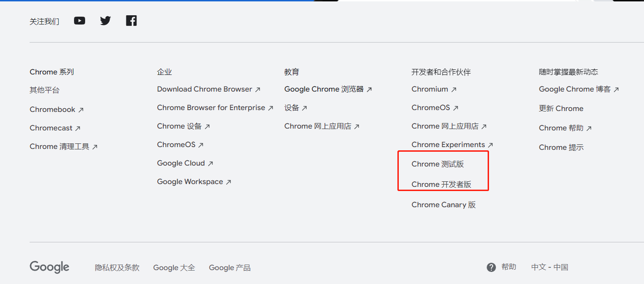The height and width of the screenshot is (284, 644).
Task: Open Download Chrome Browser link
Action: point(204,89)
